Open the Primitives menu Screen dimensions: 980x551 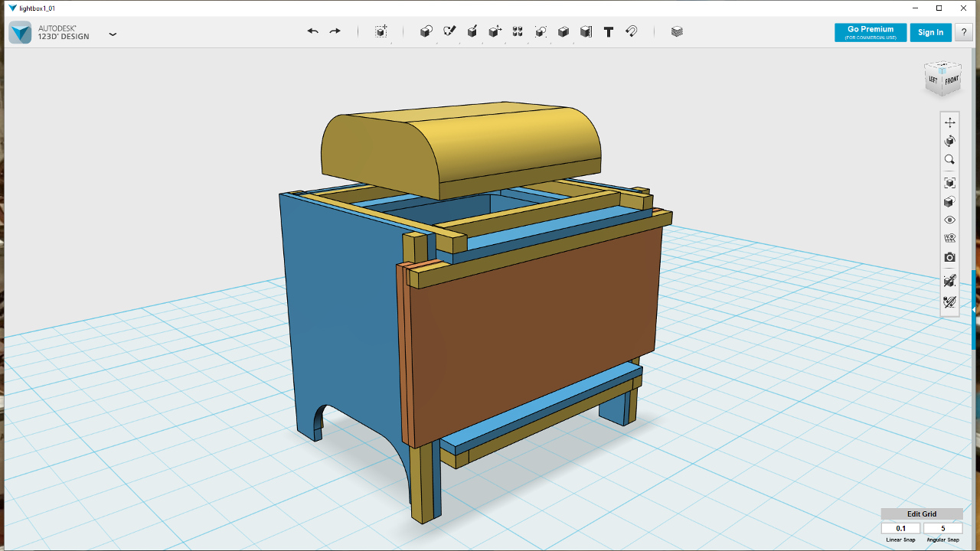click(426, 31)
